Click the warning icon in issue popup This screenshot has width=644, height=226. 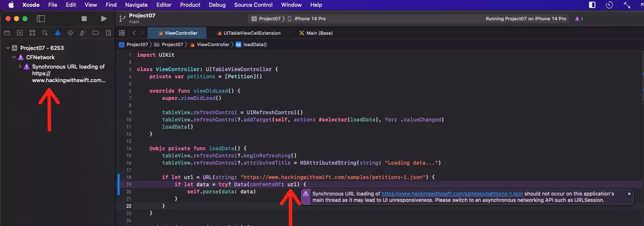tap(306, 193)
